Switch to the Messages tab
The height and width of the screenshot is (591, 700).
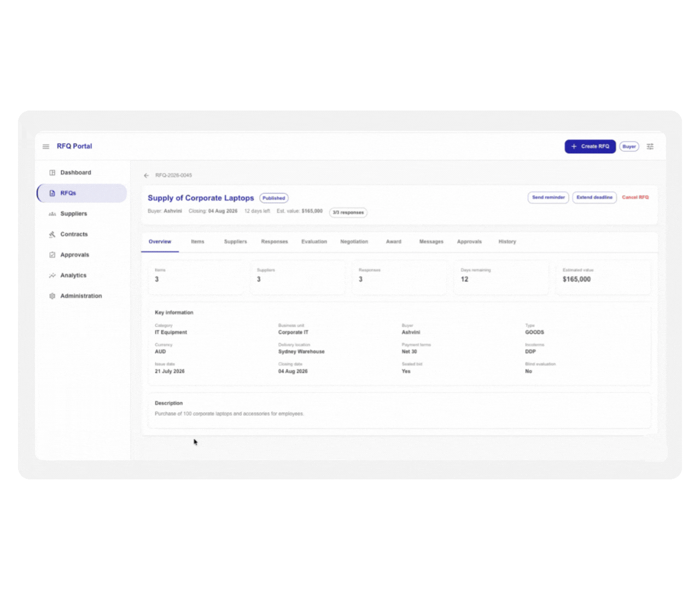pyautogui.click(x=431, y=242)
